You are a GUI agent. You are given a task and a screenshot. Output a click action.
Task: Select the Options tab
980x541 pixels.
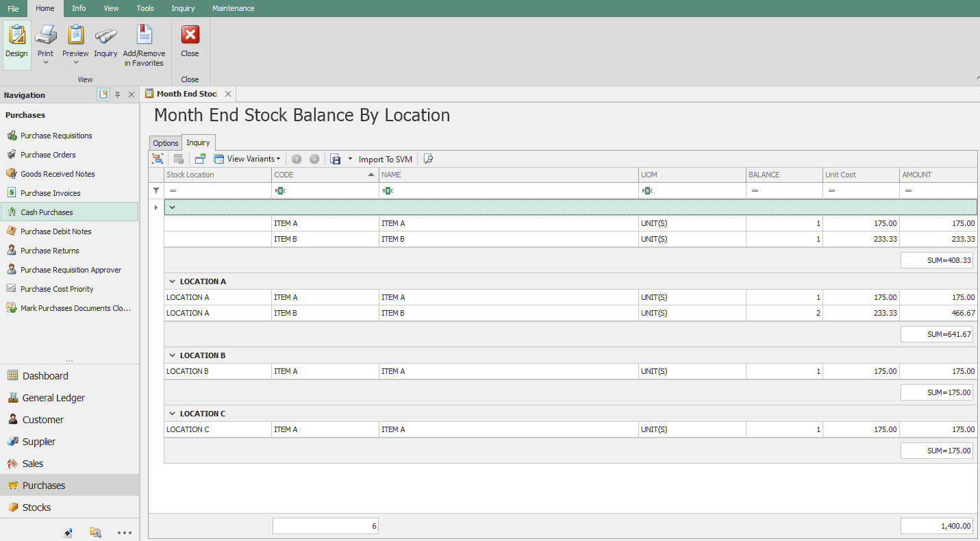[166, 143]
